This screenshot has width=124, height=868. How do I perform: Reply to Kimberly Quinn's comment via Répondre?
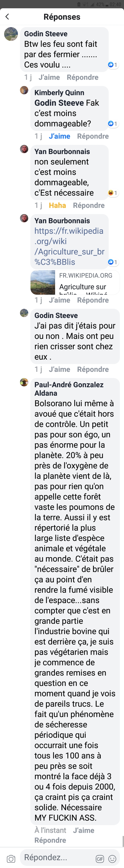[93, 136]
